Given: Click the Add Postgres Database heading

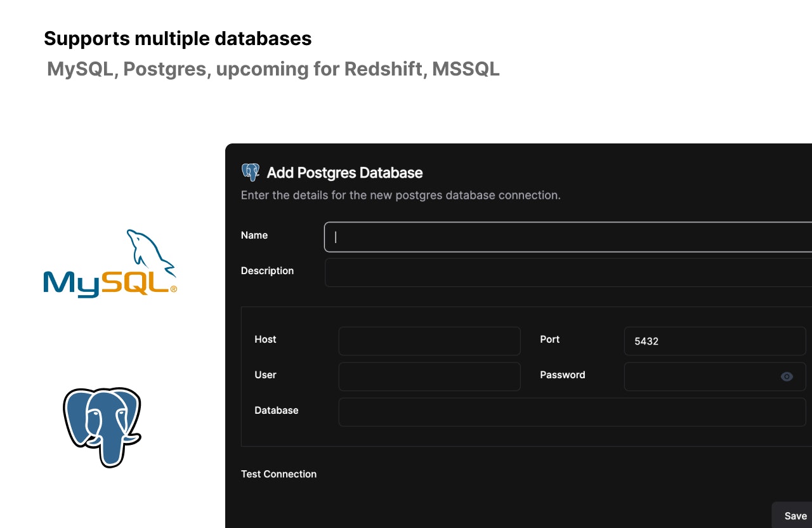Looking at the screenshot, I should click(344, 173).
